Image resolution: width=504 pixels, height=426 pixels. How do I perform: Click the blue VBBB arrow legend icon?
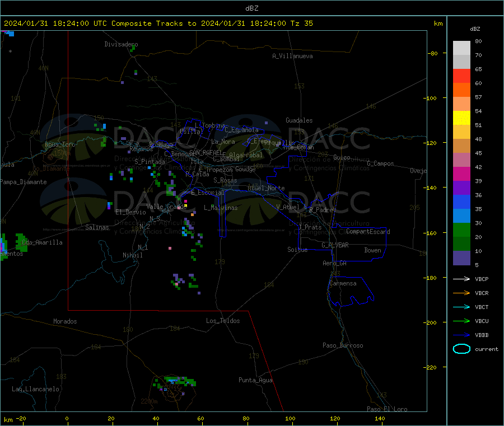[461, 335]
